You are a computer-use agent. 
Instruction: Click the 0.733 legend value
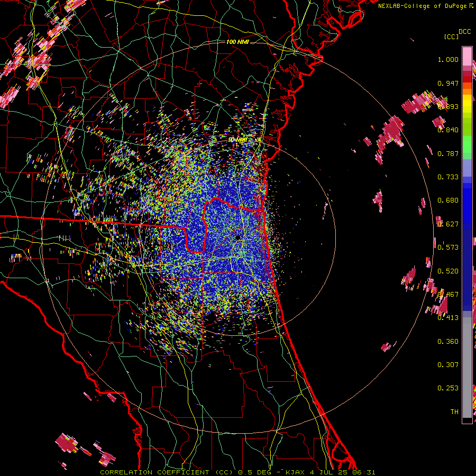(448, 177)
